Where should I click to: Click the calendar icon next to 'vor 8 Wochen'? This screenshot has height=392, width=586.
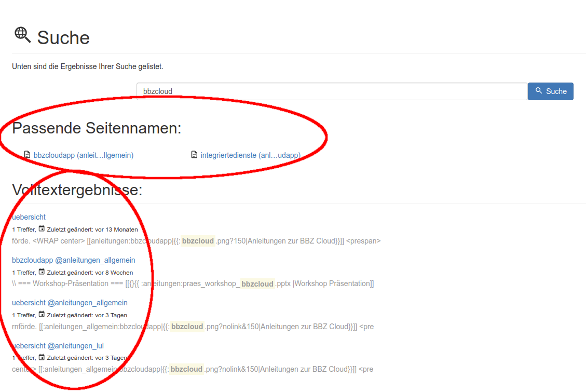42,272
